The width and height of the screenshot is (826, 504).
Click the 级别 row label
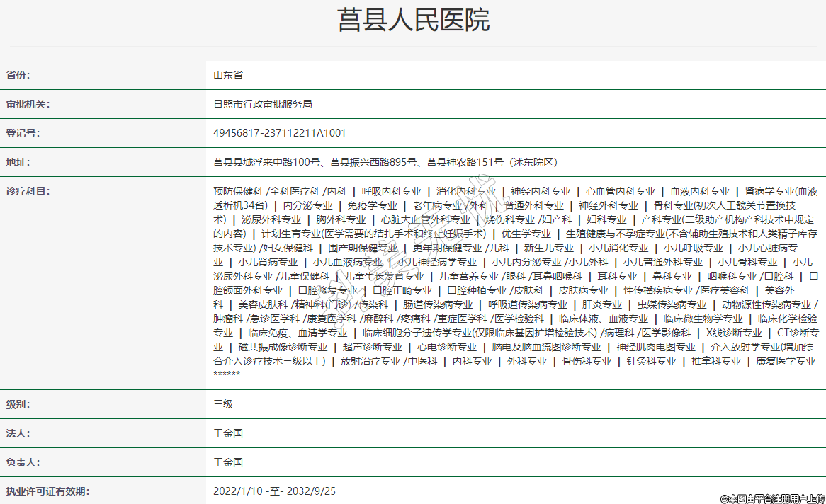pyautogui.click(x=18, y=404)
